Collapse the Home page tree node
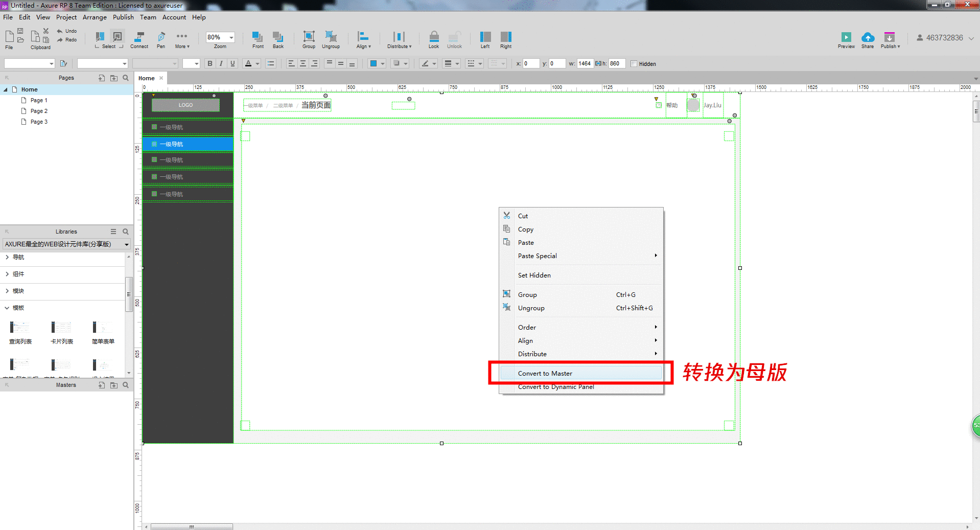Image resolution: width=980 pixels, height=530 pixels. coord(6,89)
